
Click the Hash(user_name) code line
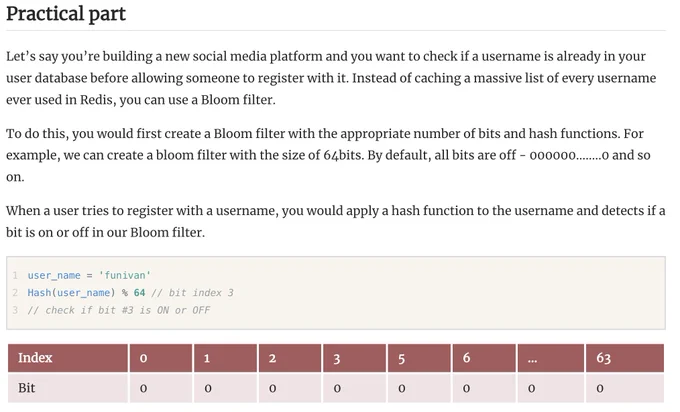click(131, 293)
